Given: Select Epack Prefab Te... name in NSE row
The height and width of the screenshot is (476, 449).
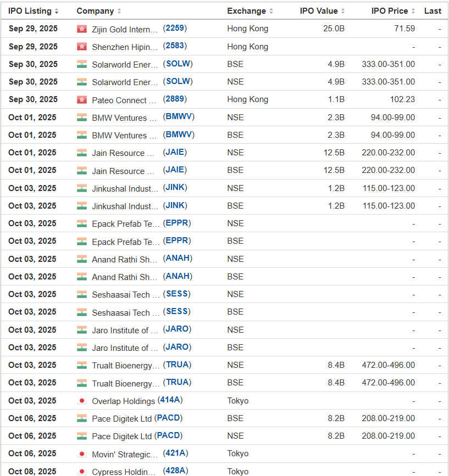Looking at the screenshot, I should 125,224.
